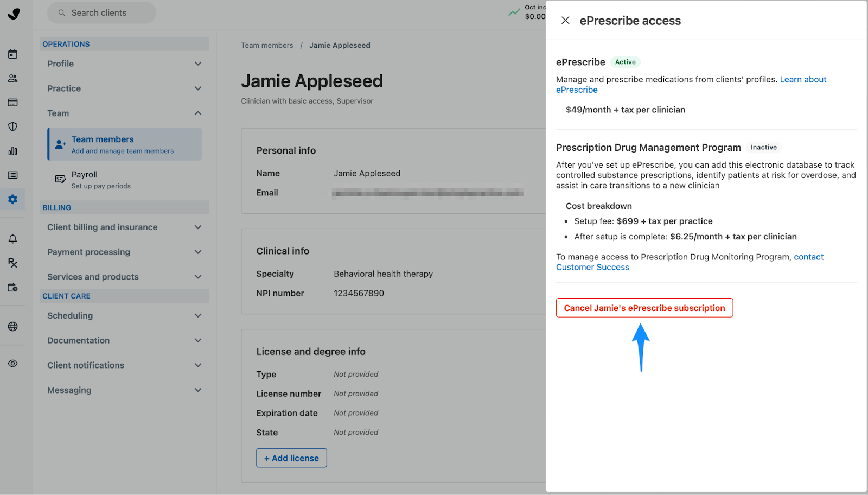Click the Payroll check icon
The image size is (868, 495).
click(60, 179)
